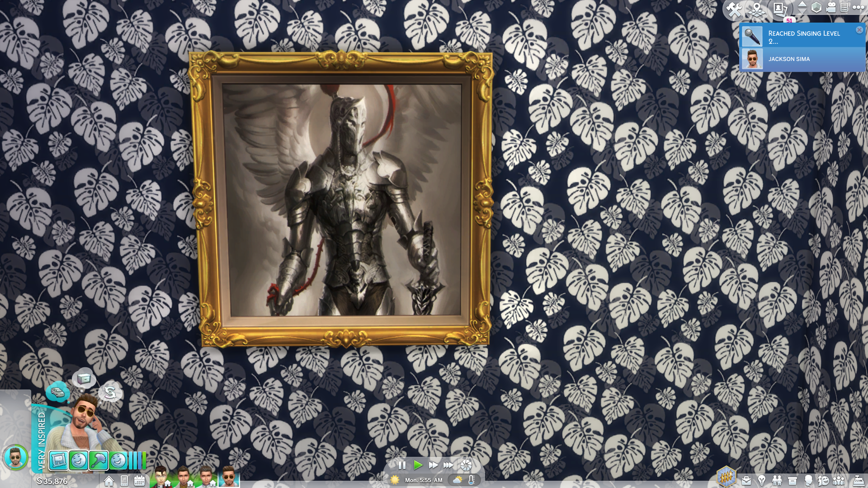Image resolution: width=868 pixels, height=488 pixels.
Task: Set game to fast forward speed
Action: 433,465
